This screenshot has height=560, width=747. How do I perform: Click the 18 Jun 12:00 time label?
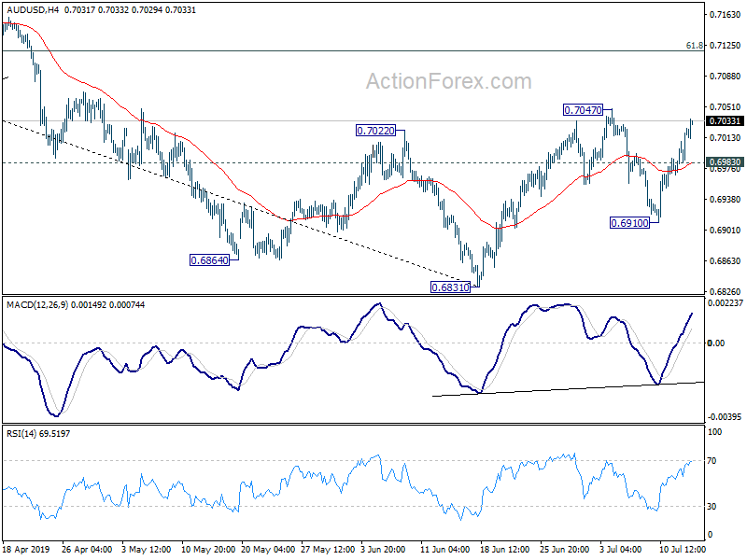point(505,549)
